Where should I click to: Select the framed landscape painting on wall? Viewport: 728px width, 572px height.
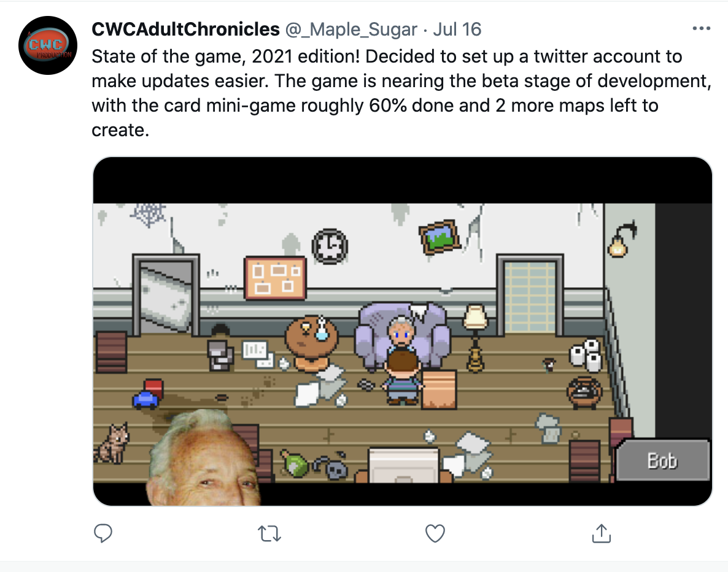coord(440,237)
